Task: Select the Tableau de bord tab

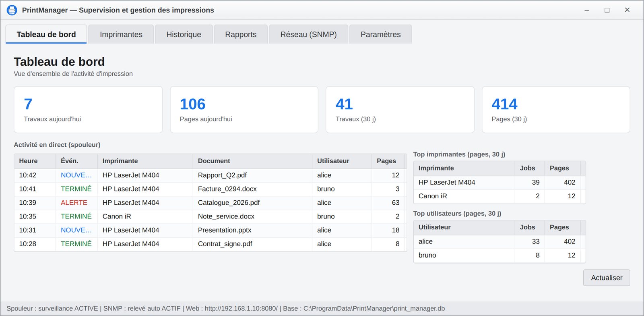Action: click(x=46, y=34)
